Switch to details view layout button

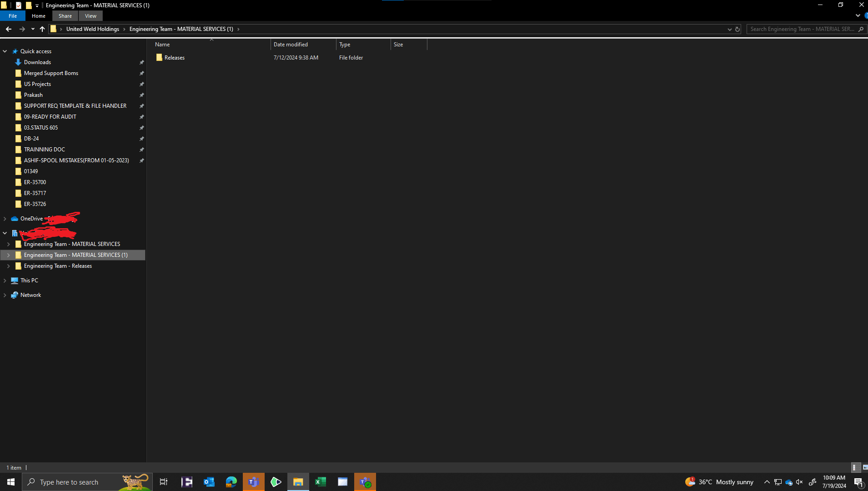[x=855, y=467]
